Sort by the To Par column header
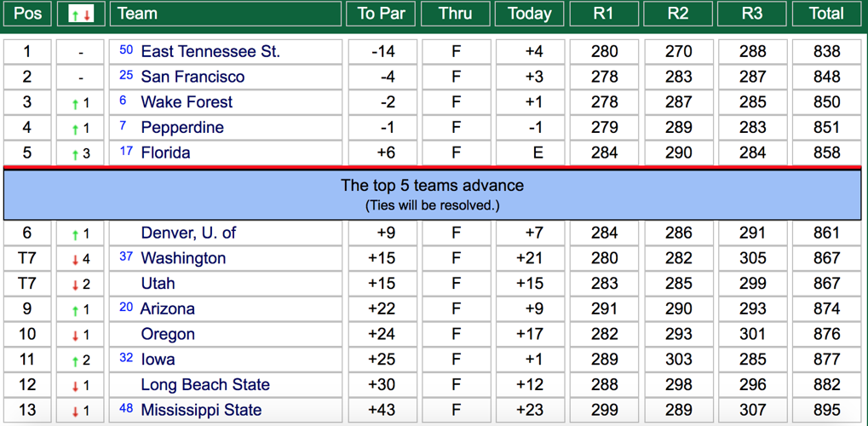 click(x=381, y=14)
